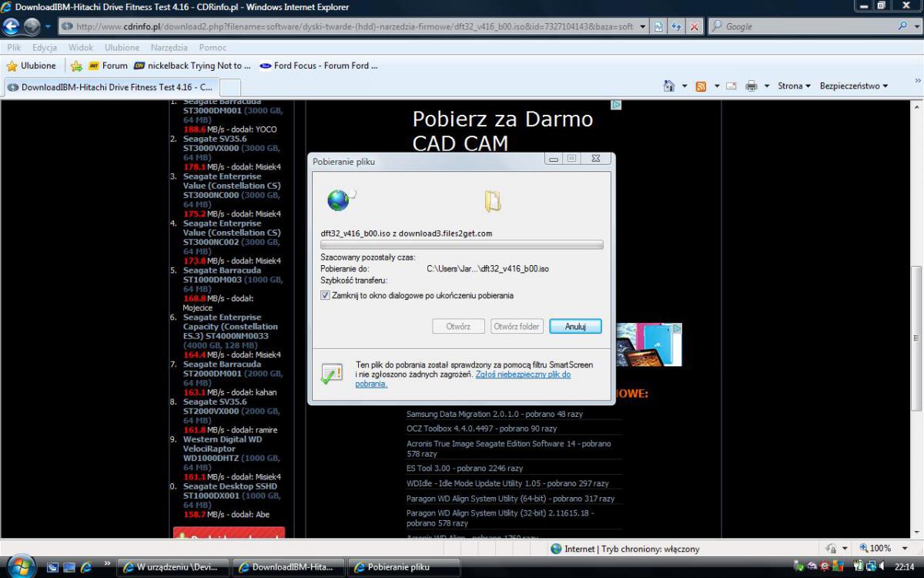The height and width of the screenshot is (578, 924).
Task: Open recent pages dropdown next to Forward
Action: coord(47,27)
